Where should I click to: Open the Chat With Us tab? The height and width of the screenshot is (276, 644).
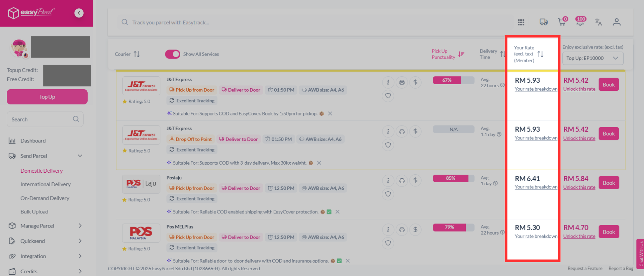[x=640, y=254]
